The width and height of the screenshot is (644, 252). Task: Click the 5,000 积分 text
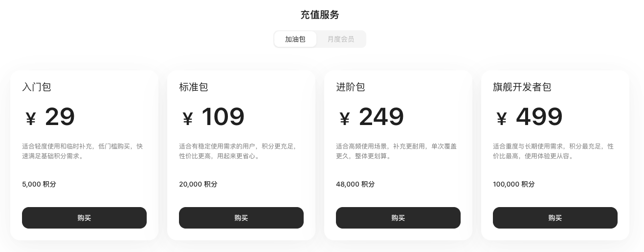pyautogui.click(x=39, y=184)
